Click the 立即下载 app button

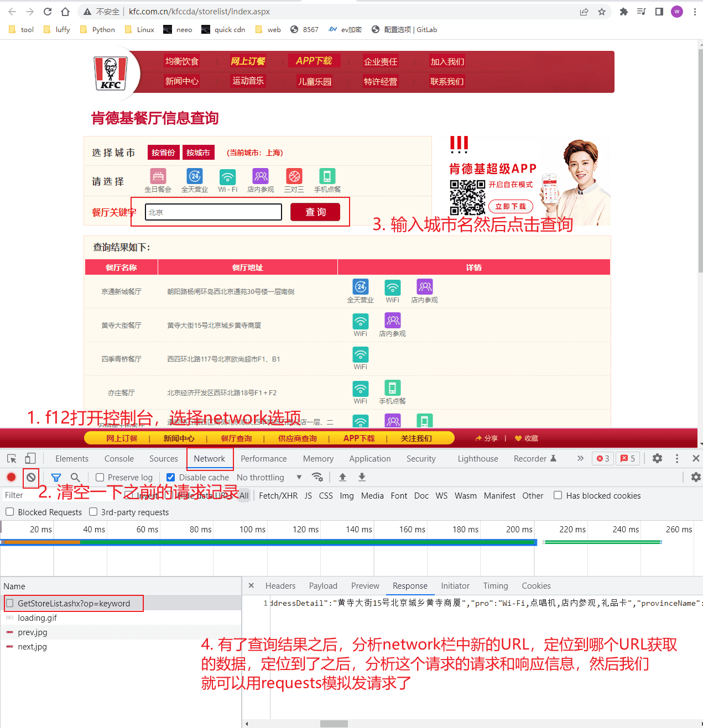click(511, 207)
